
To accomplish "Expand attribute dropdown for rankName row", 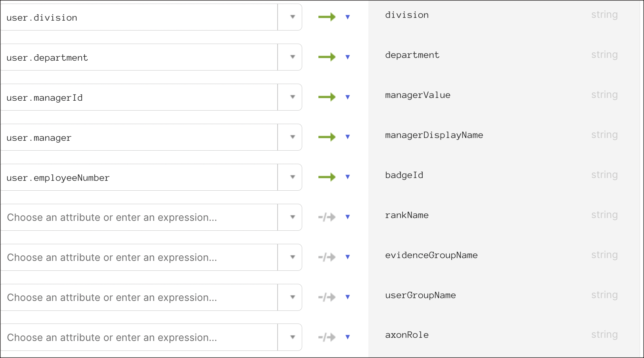I will 292,217.
